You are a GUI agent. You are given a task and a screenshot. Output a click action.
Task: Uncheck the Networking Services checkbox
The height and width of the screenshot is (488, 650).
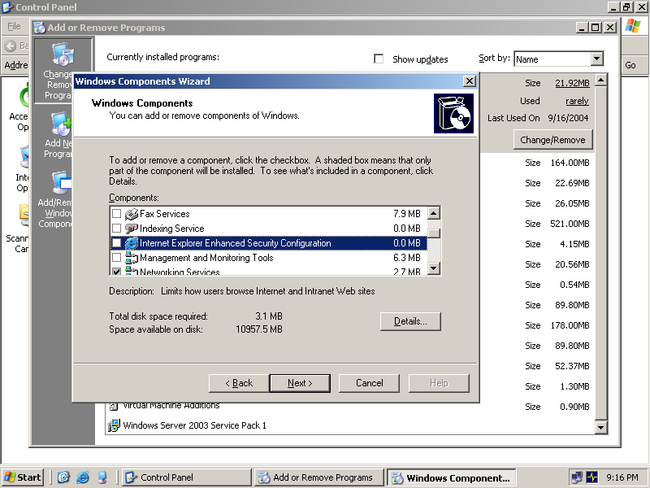116,272
